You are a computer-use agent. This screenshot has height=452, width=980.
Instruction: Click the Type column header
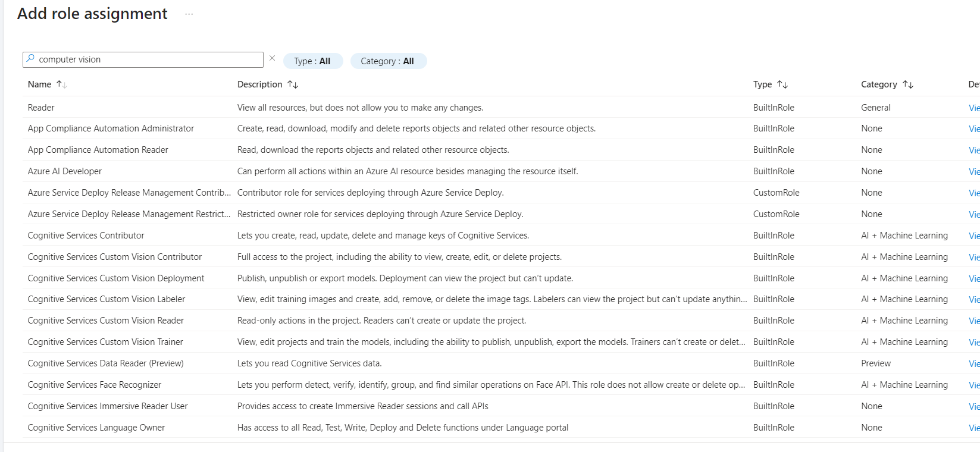762,84
